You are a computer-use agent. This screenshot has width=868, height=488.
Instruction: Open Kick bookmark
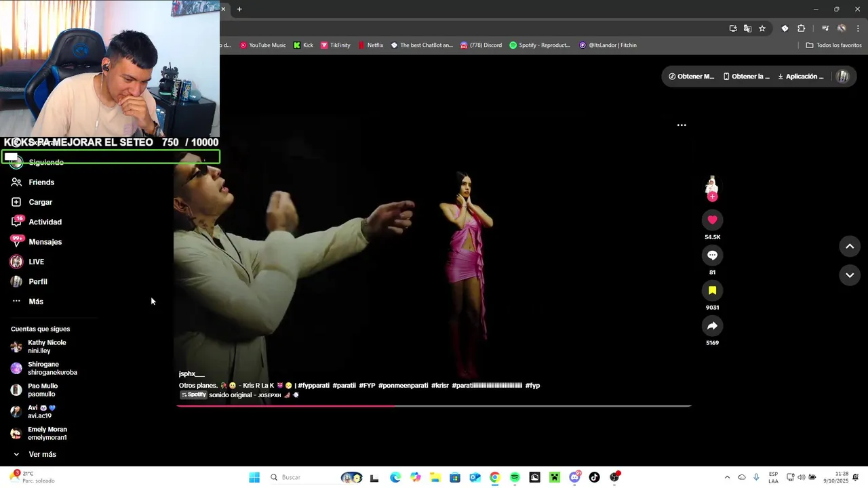(303, 45)
